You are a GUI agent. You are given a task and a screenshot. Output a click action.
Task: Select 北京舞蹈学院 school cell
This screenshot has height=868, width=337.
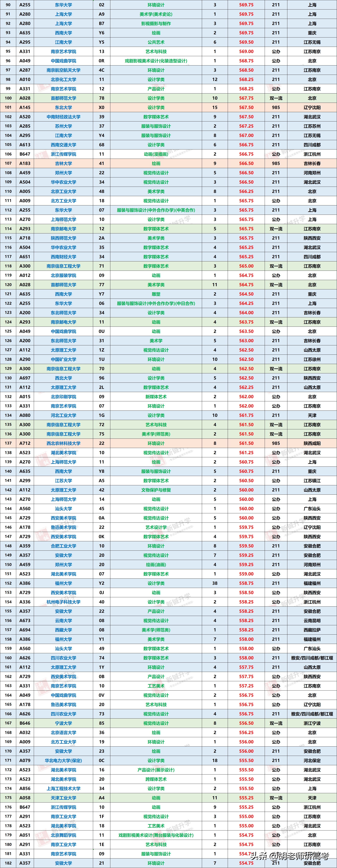63,835
